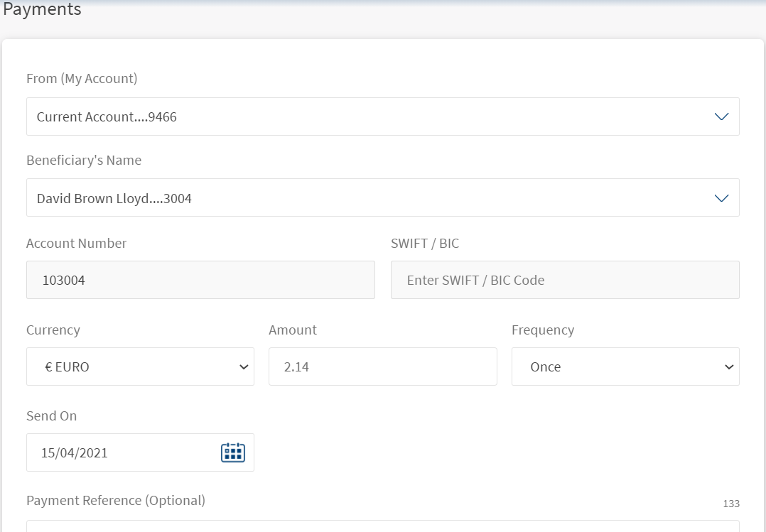766x532 pixels.
Task: Click the From (My Account) label
Action: 82,79
